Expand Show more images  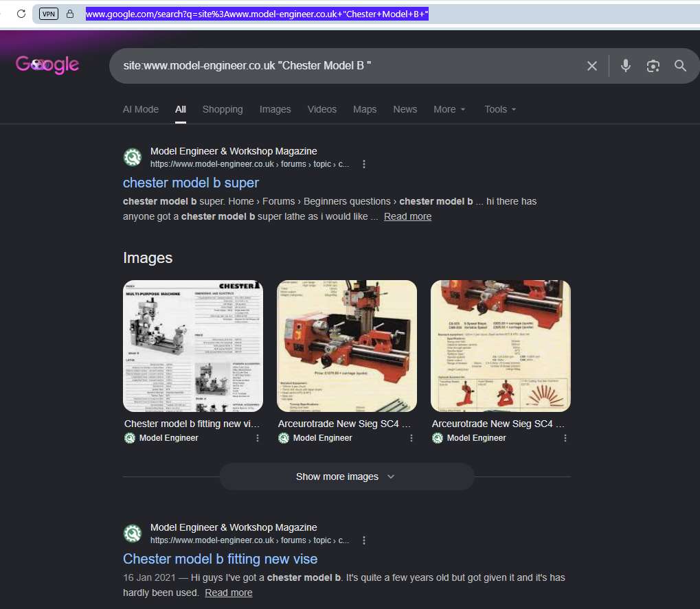point(346,476)
